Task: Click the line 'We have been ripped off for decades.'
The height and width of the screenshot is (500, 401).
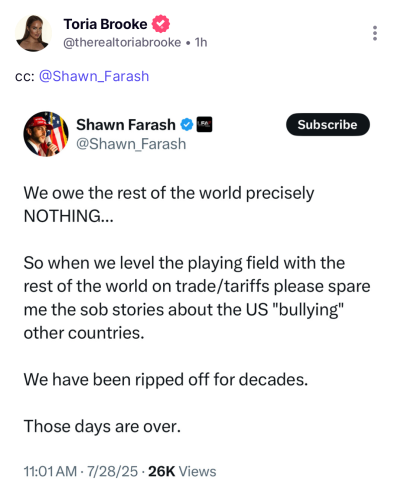Action: pos(166,380)
